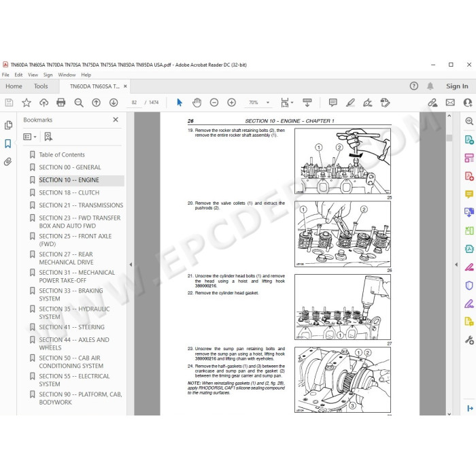Open SECTION 33 -- BRAKING SYSTEM bookmark
This screenshot has height=476, width=476.
point(71,294)
